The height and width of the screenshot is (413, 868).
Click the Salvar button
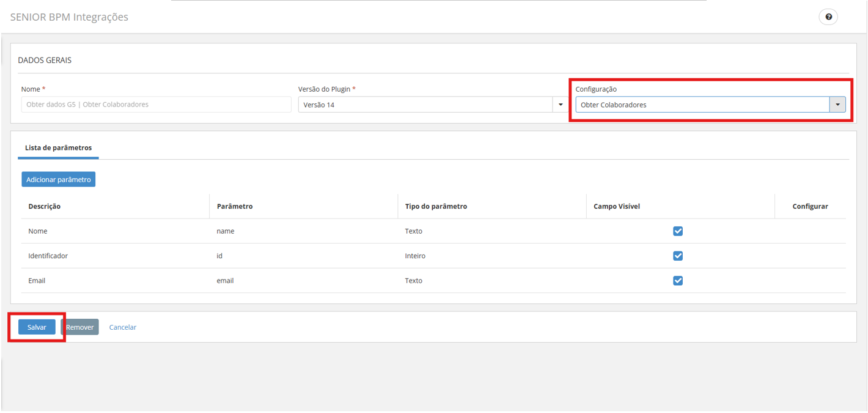pos(37,327)
